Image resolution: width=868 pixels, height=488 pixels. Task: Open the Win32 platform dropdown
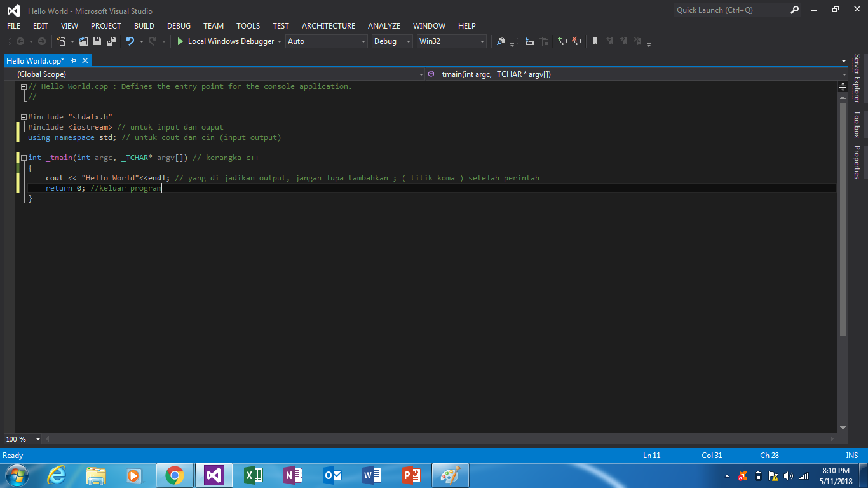[452, 41]
